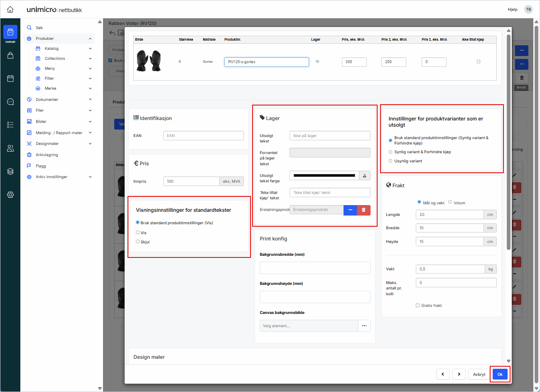Enable the Gratis frakt checkbox
This screenshot has height=392, width=540.
[417, 306]
